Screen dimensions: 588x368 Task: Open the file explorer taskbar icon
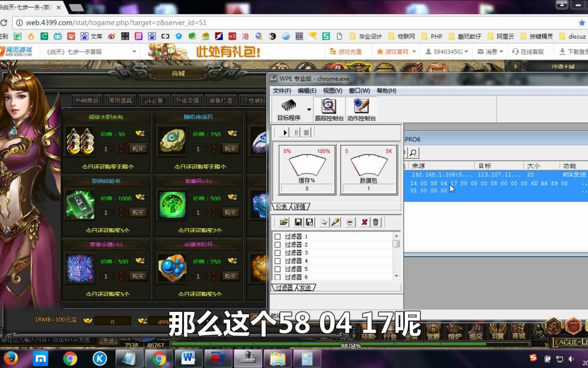tap(278, 358)
